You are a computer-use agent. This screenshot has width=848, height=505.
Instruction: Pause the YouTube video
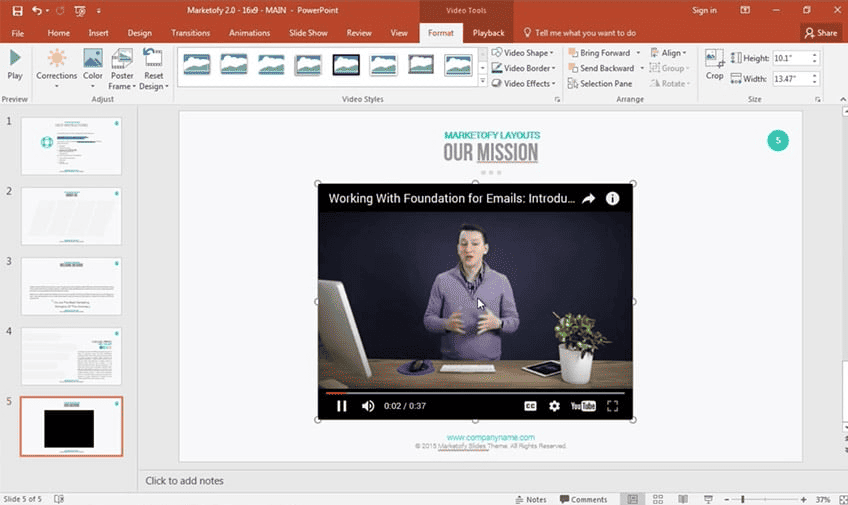tap(341, 406)
